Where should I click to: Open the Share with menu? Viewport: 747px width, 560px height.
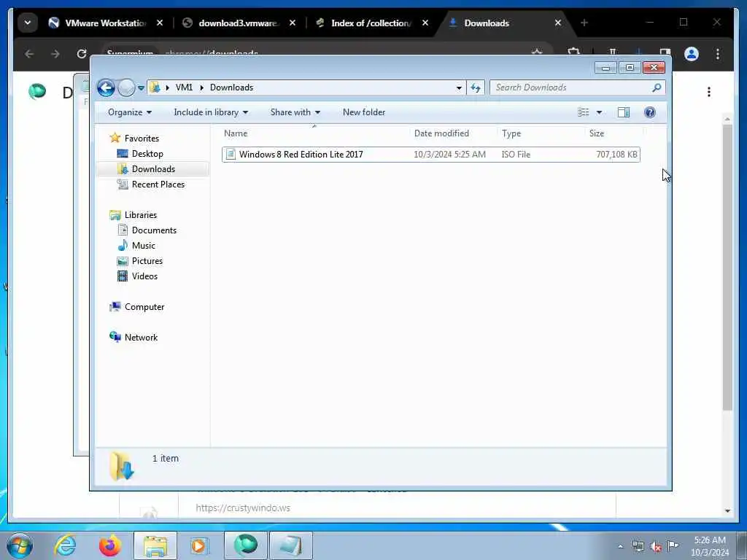(x=295, y=112)
